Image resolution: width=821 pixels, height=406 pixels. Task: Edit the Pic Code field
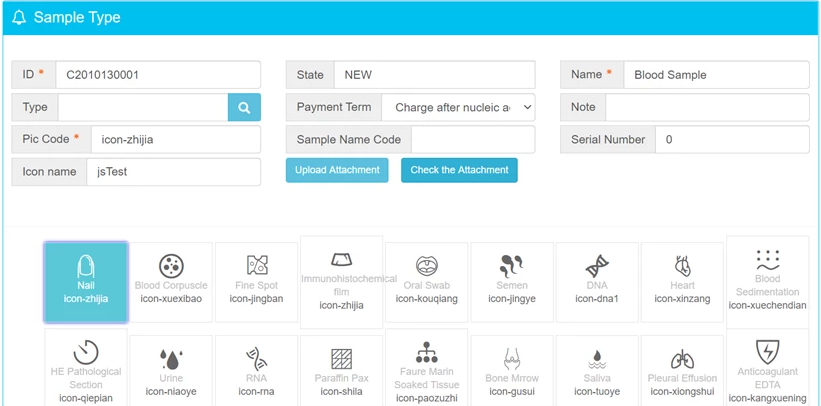click(175, 139)
